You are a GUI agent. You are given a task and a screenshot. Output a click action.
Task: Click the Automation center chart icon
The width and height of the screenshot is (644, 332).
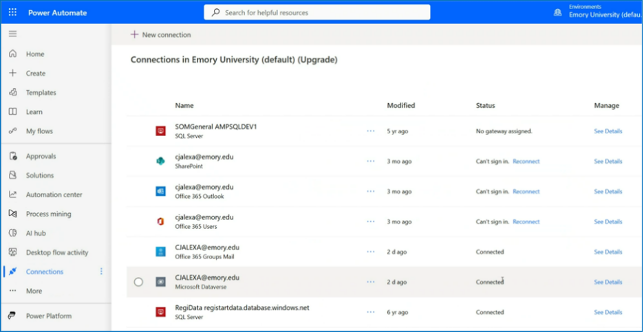point(13,195)
